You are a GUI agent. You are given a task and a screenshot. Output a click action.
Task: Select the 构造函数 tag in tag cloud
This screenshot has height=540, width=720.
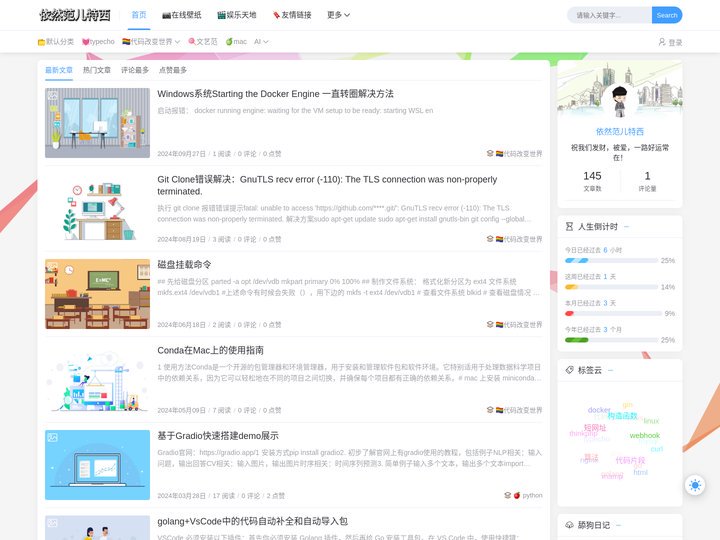point(622,416)
